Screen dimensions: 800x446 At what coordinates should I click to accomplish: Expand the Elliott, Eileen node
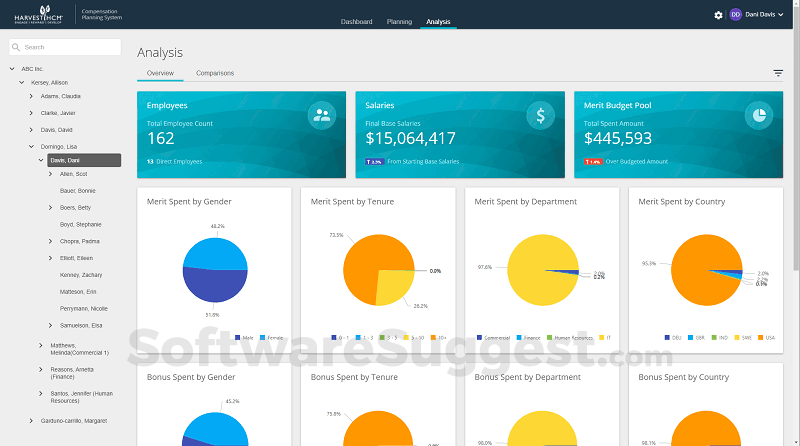(51, 258)
